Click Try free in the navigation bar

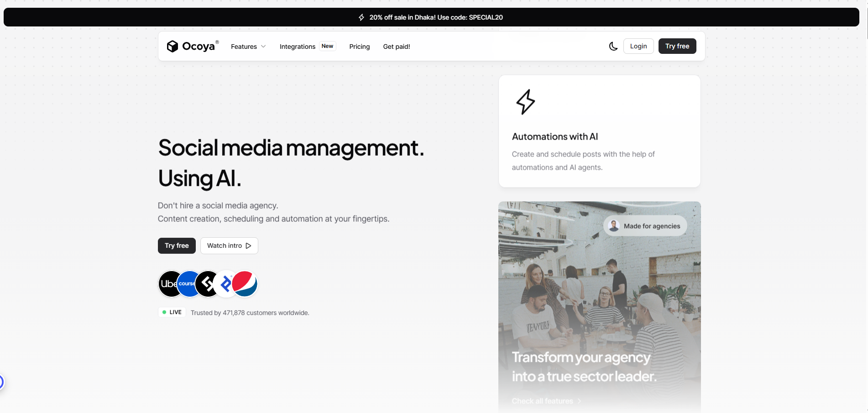pyautogui.click(x=677, y=46)
